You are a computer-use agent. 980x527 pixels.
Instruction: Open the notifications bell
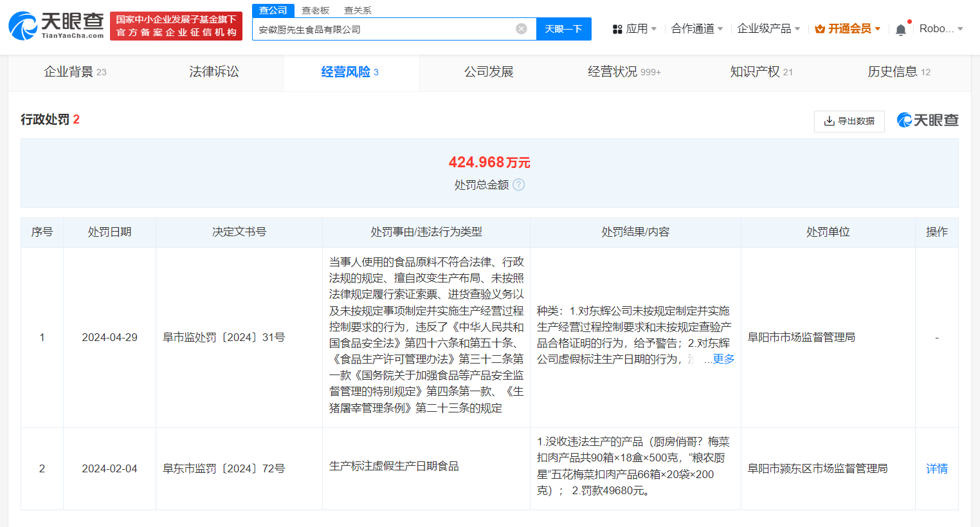901,29
